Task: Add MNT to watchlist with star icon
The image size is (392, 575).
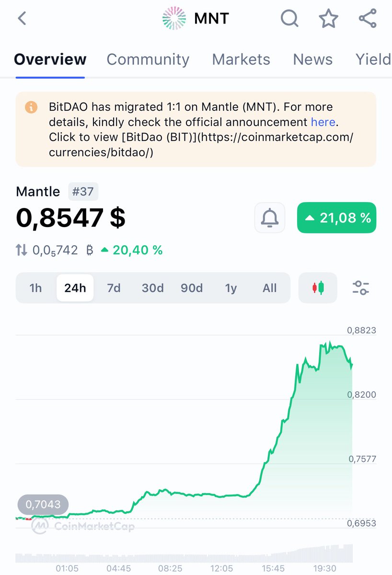Action: point(328,19)
